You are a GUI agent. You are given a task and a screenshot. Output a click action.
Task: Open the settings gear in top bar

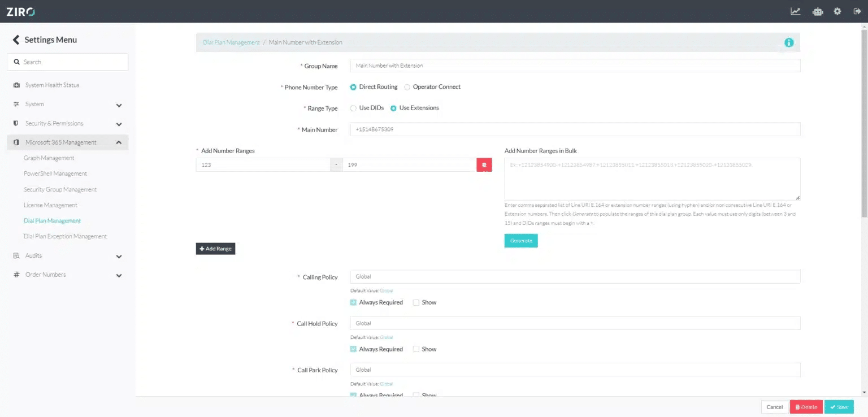pos(837,11)
